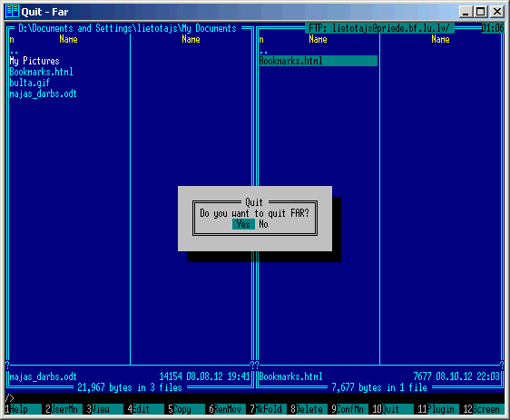Choose No in the Quit dialog
The height and width of the screenshot is (420, 510).
tap(263, 224)
